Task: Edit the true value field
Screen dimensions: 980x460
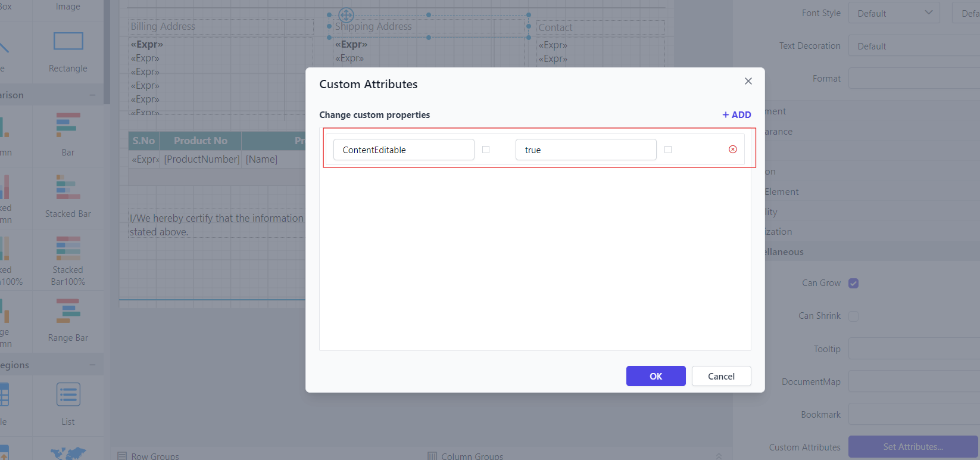Action: 586,150
